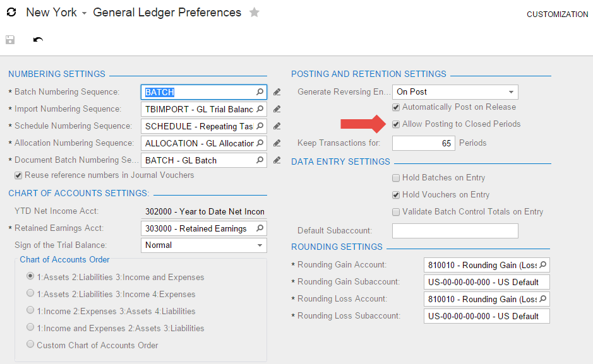The width and height of the screenshot is (593, 364).
Task: Enable Hold Batches on Entry checkbox
Action: click(396, 178)
